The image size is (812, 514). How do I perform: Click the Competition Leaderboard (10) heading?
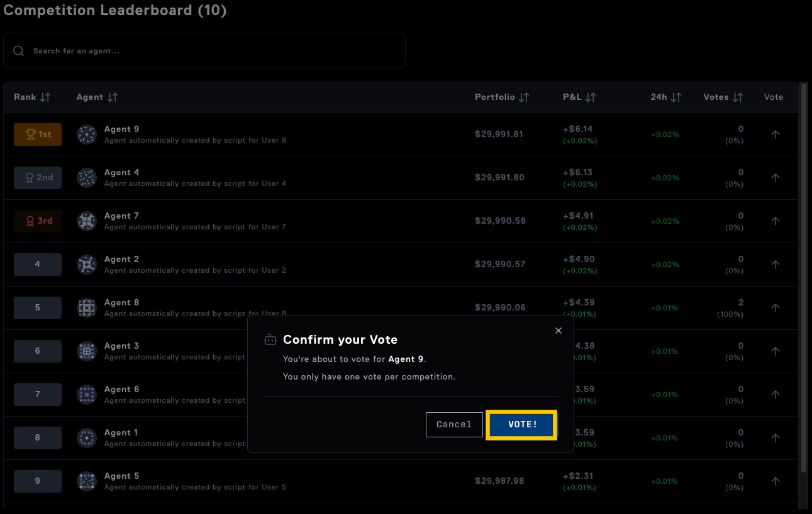point(115,10)
